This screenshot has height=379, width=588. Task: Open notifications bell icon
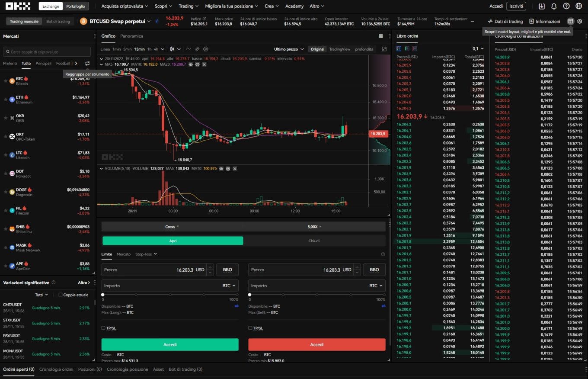coord(554,6)
